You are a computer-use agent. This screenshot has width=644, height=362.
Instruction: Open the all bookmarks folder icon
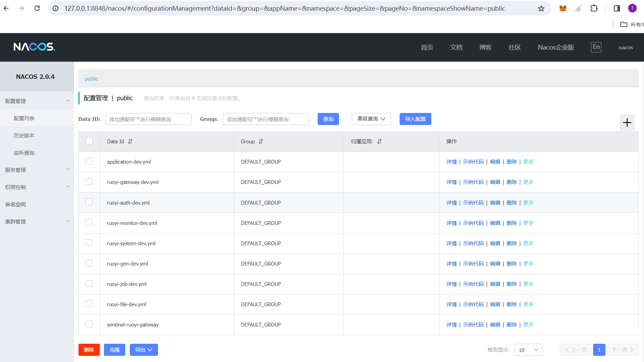tap(624, 24)
